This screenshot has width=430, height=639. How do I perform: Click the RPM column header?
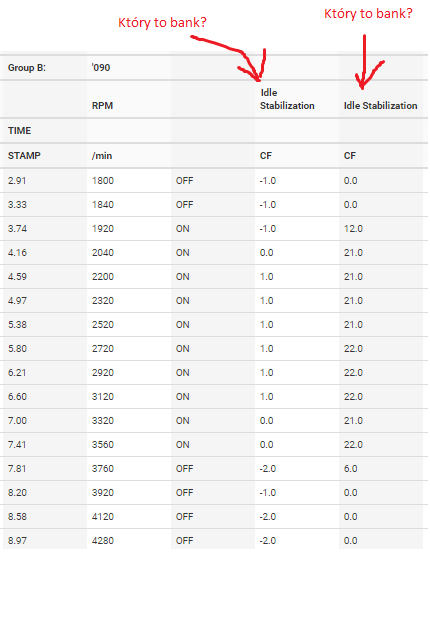102,106
